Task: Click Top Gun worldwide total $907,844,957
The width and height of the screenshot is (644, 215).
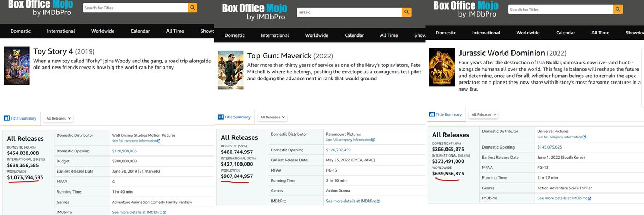Action: (237, 177)
